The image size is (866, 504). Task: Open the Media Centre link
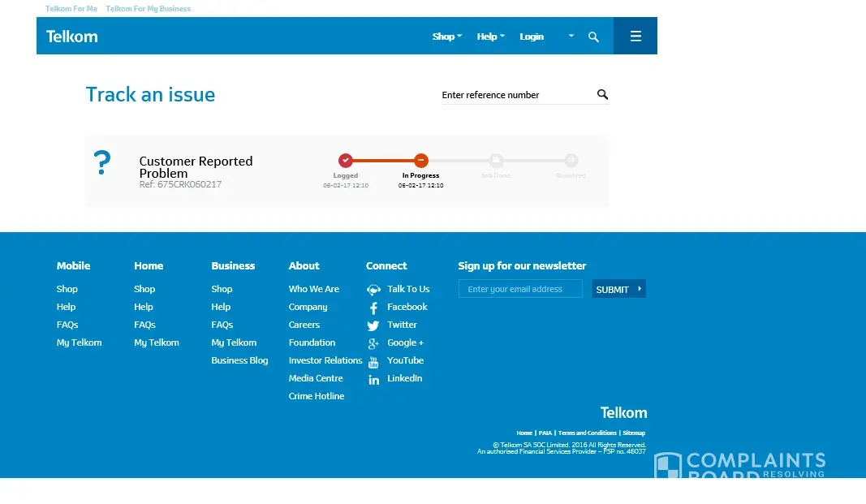pyautogui.click(x=316, y=378)
